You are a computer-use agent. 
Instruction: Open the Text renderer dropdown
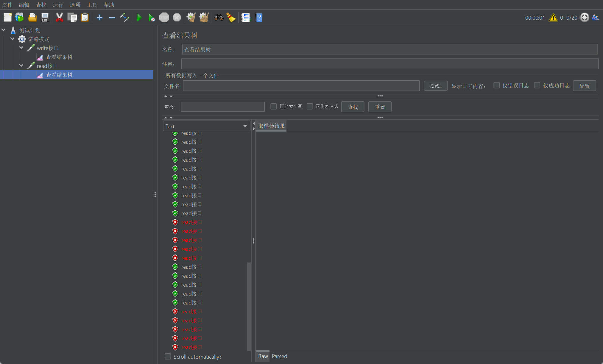click(206, 126)
